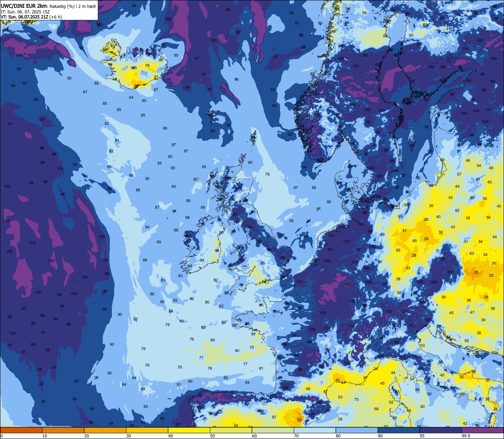Viewport: 504px width, 439px height.
Task: Select the medium blue 80–90 legend segment
Action: tap(357, 430)
